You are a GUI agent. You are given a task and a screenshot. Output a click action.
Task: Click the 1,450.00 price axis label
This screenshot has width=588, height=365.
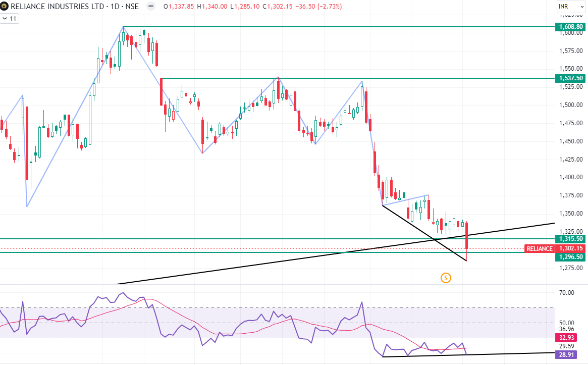[x=571, y=141]
